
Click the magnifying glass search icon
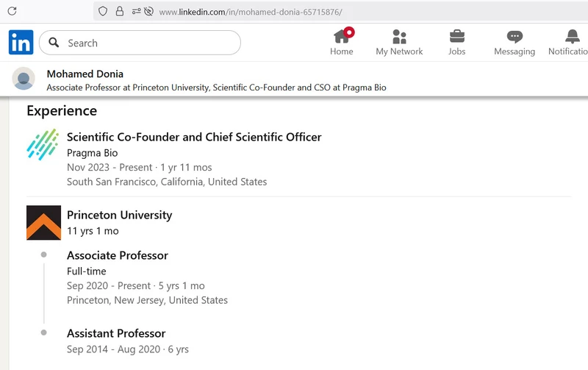pyautogui.click(x=54, y=43)
